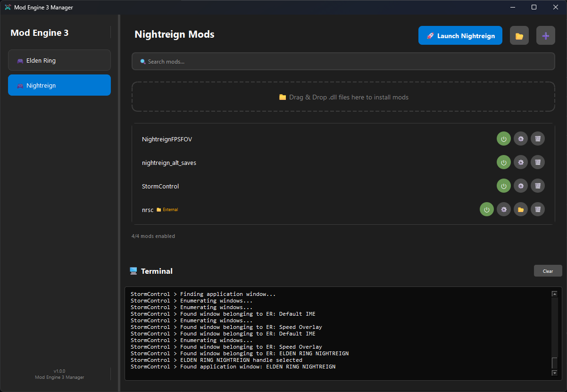This screenshot has width=567, height=392.
Task: Open folder of nrsc external mod
Action: pos(521,209)
